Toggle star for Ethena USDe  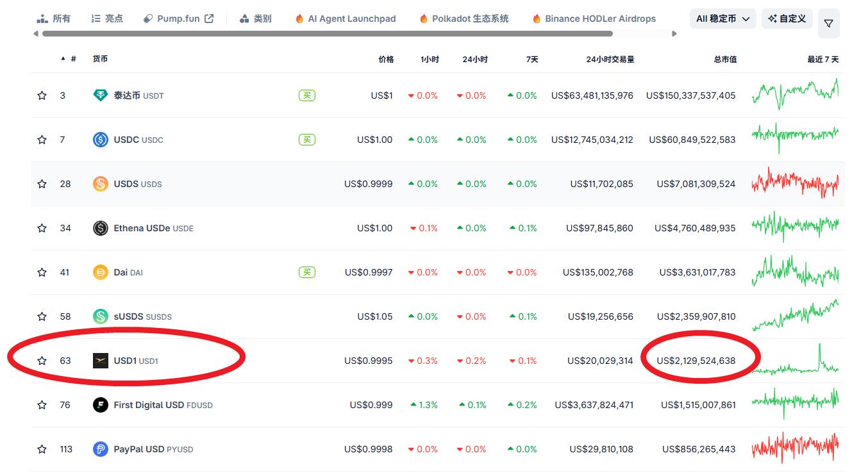click(42, 228)
